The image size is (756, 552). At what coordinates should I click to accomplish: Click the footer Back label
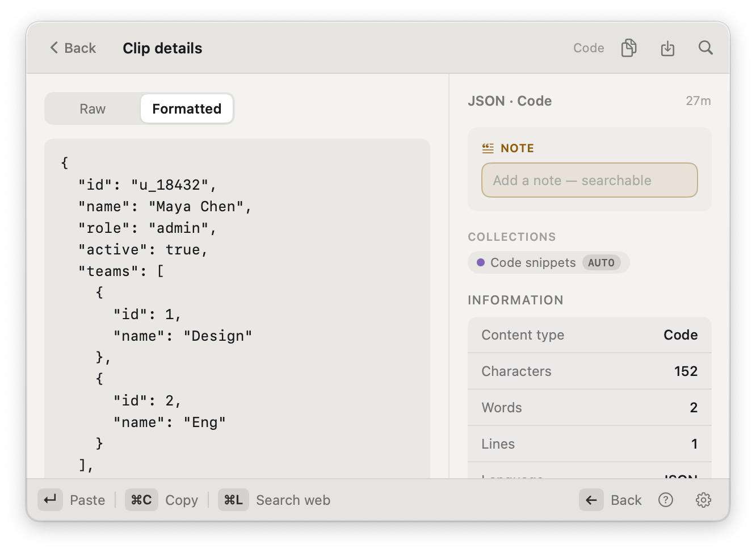pyautogui.click(x=626, y=500)
